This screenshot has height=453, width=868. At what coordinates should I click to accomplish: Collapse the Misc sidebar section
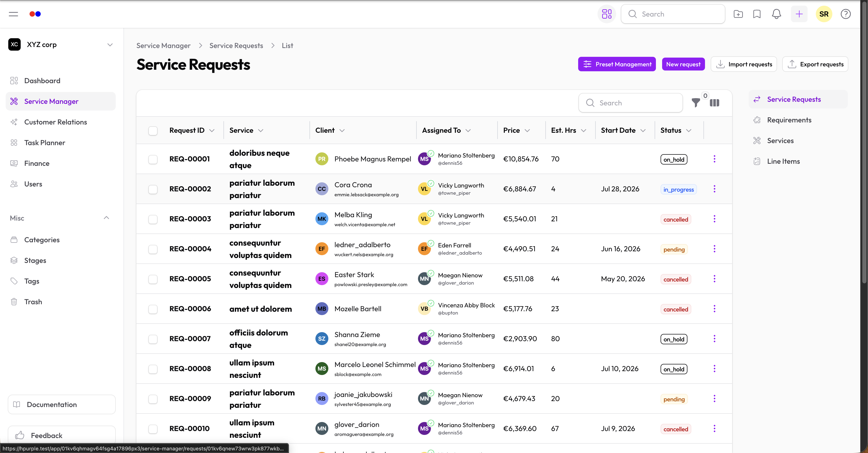(x=106, y=218)
